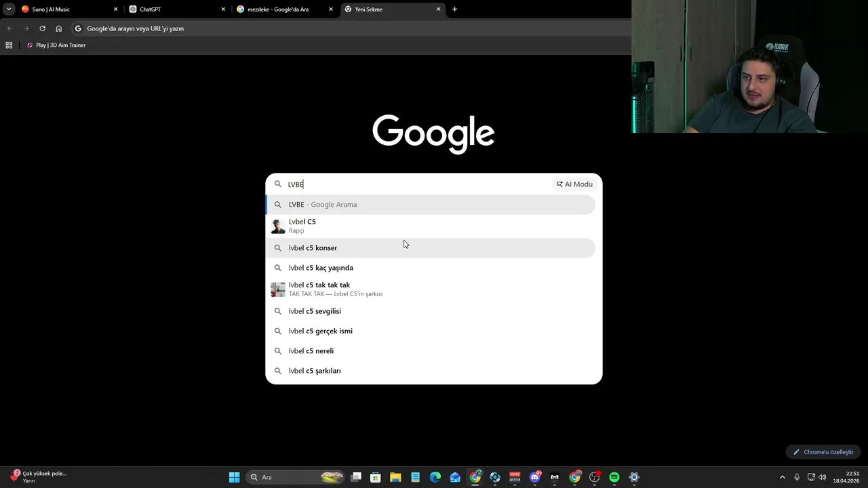Select the lvbel c5 nereli suggestion

pyautogui.click(x=431, y=351)
